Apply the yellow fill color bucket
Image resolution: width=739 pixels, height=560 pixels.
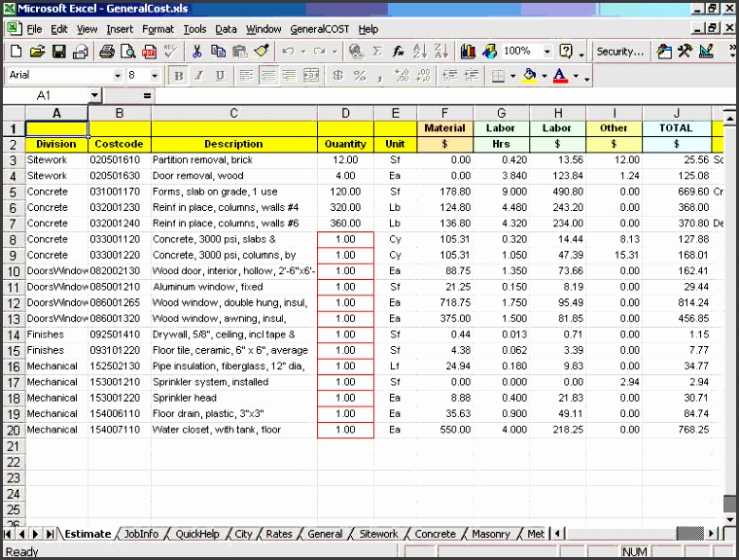[x=529, y=75]
